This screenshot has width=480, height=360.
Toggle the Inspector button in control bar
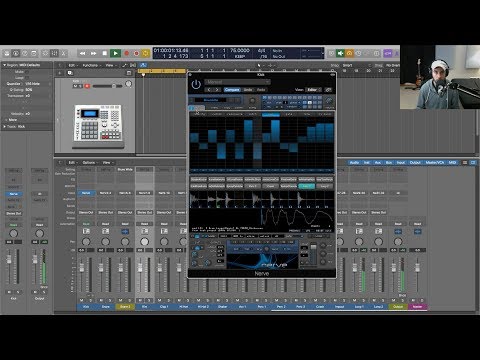pos(16,53)
